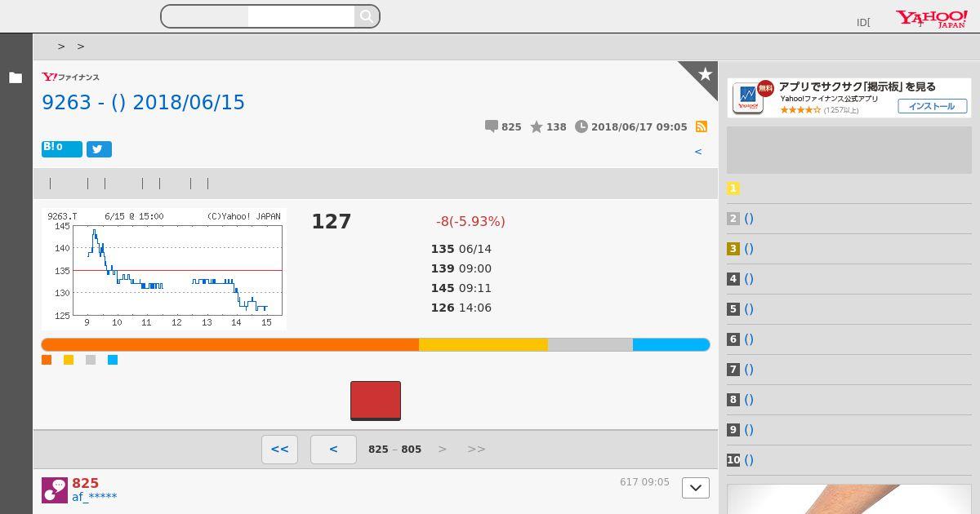Open ranking item number 8 link
Image resolution: width=980 pixels, height=514 pixels.
tap(749, 400)
